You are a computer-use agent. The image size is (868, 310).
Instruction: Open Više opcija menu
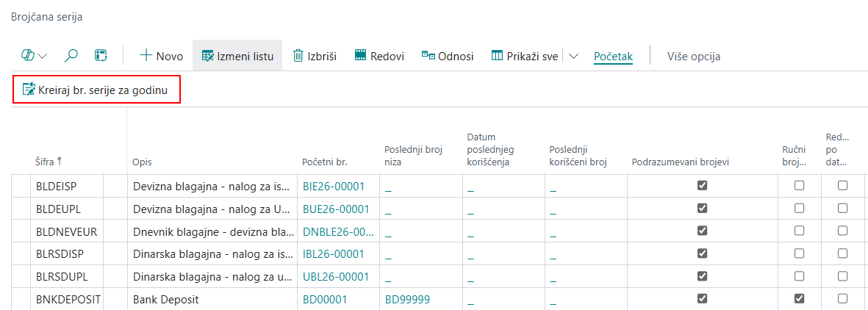[x=694, y=56]
